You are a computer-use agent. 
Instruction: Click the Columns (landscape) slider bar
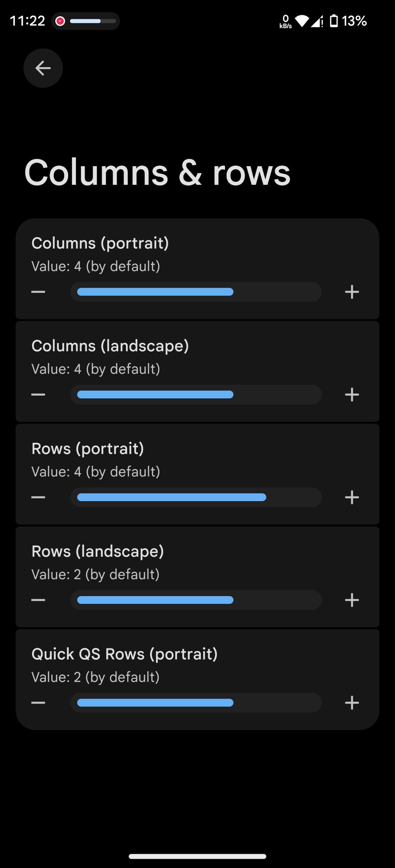tap(196, 395)
